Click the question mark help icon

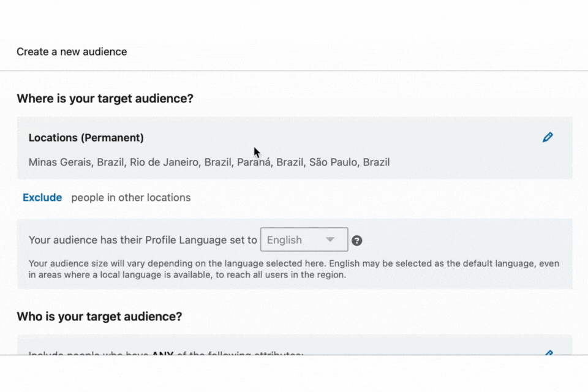[357, 241]
